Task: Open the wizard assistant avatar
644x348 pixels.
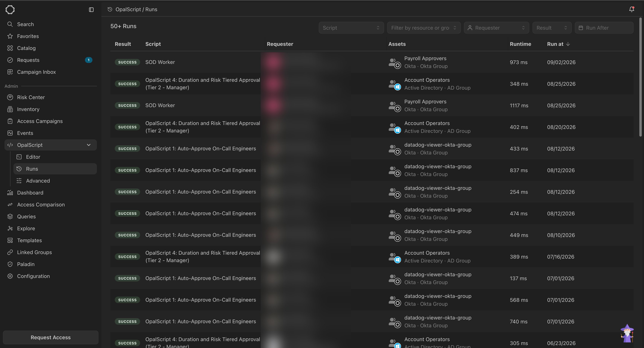Action: [x=627, y=333]
